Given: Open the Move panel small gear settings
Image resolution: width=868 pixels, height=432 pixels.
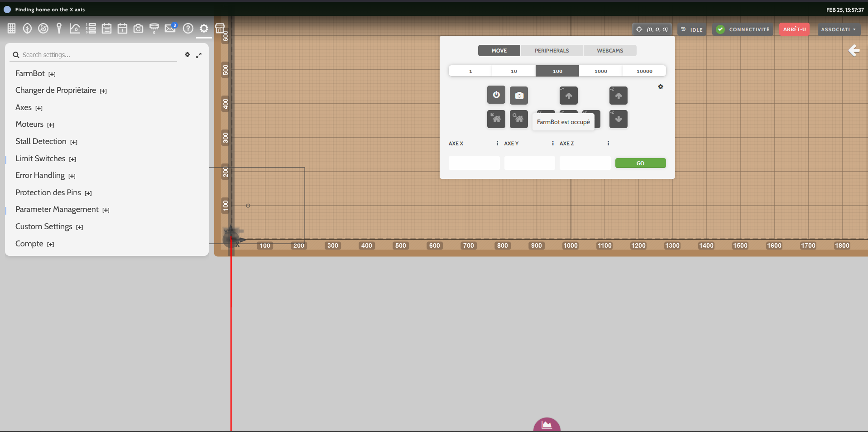Looking at the screenshot, I should tap(661, 86).
